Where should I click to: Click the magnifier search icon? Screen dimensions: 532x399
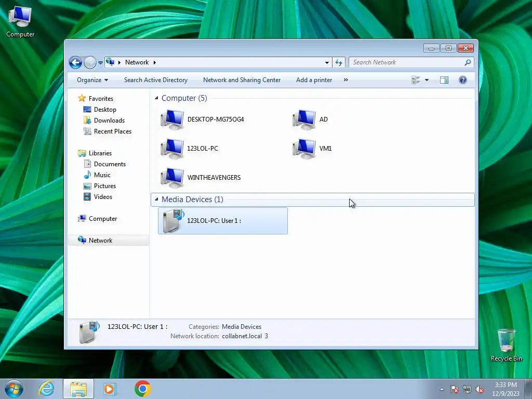[x=468, y=62]
